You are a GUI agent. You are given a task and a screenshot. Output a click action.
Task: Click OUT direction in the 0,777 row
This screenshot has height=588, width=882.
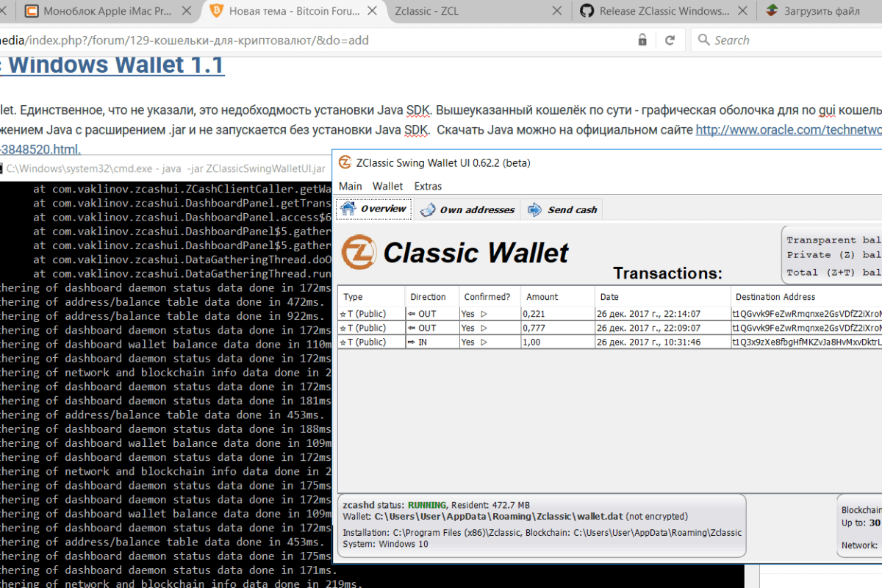[432, 328]
